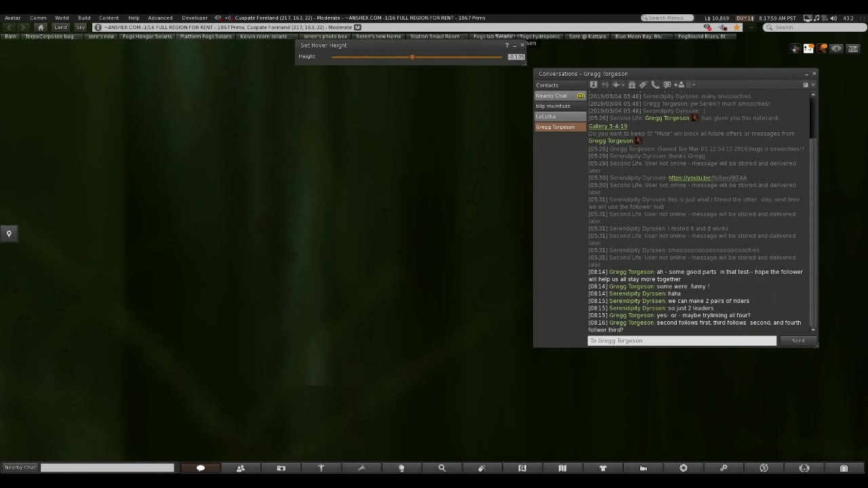Open the youtu.be link in chat
The image size is (868, 488).
tap(707, 178)
